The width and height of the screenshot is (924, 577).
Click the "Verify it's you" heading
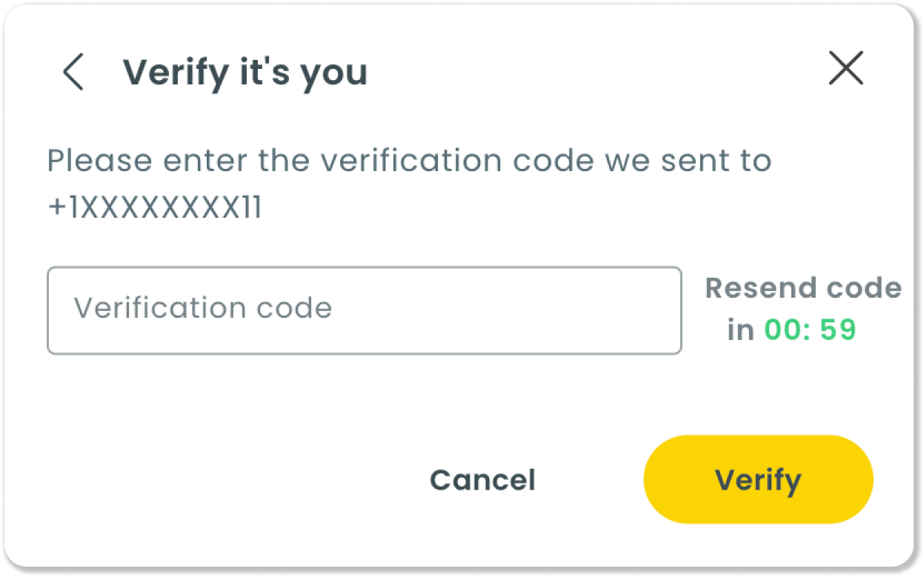(245, 72)
